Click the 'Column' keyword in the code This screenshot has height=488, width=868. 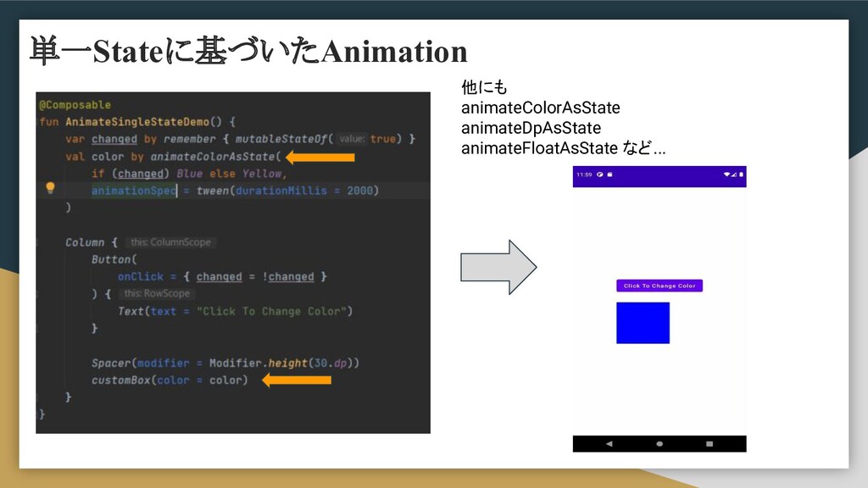tap(84, 242)
